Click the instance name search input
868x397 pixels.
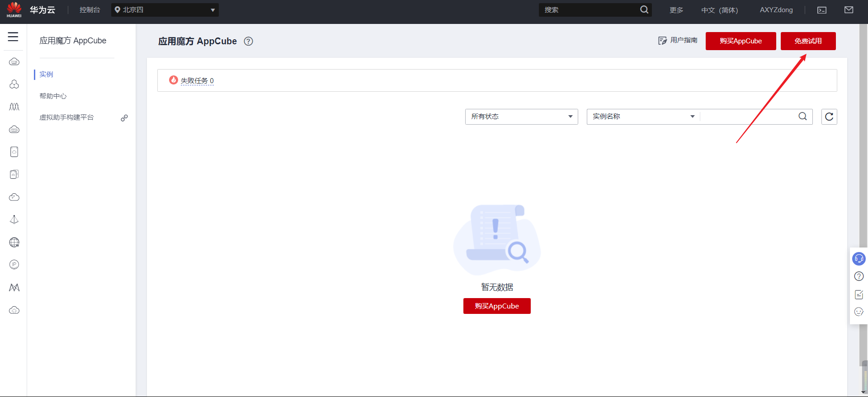point(749,117)
